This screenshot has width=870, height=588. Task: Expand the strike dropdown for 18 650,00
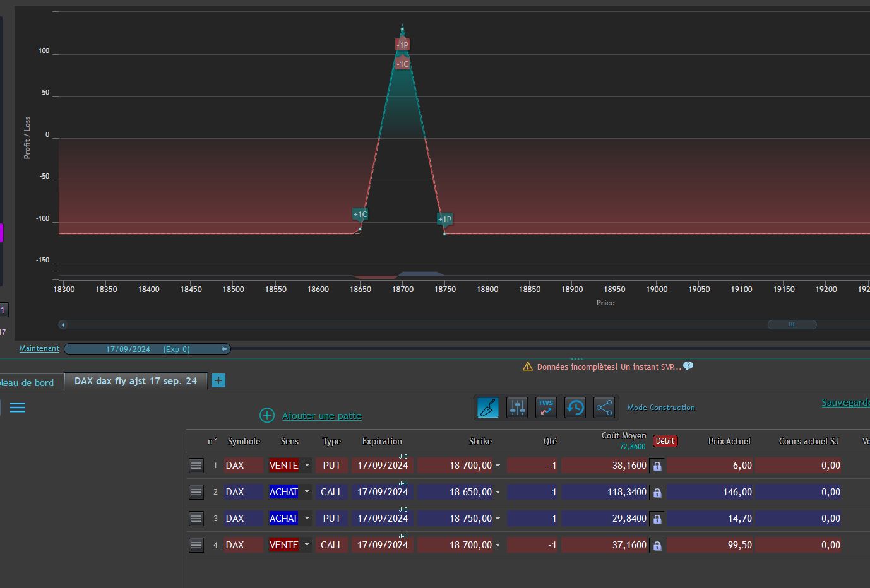[x=498, y=492]
